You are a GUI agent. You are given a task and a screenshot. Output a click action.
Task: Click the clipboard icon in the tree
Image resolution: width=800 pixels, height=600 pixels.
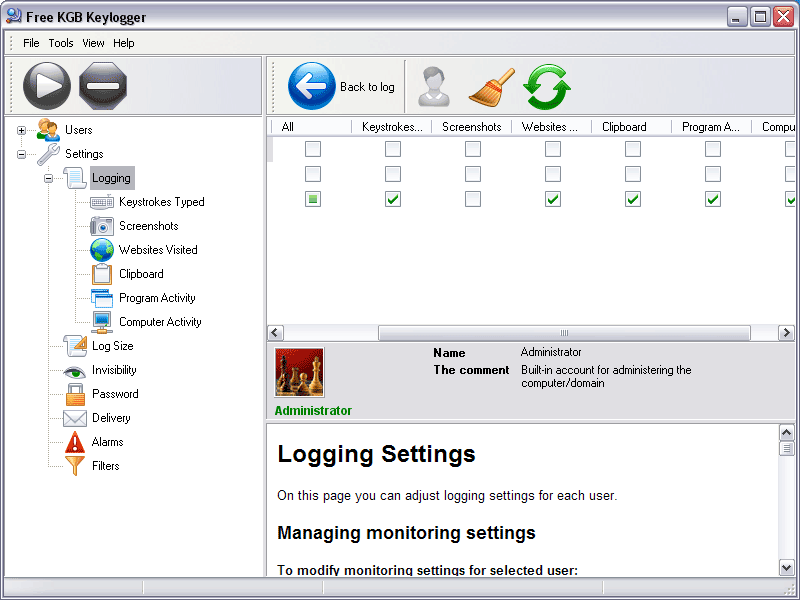(102, 274)
